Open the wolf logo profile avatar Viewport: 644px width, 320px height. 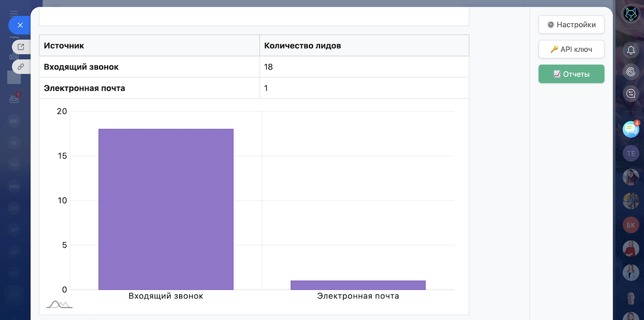pos(631,14)
